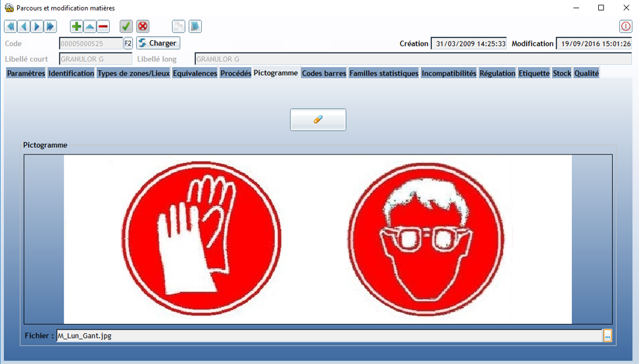639x364 pixels.
Task: Select the Etiquette tab
Action: click(534, 74)
